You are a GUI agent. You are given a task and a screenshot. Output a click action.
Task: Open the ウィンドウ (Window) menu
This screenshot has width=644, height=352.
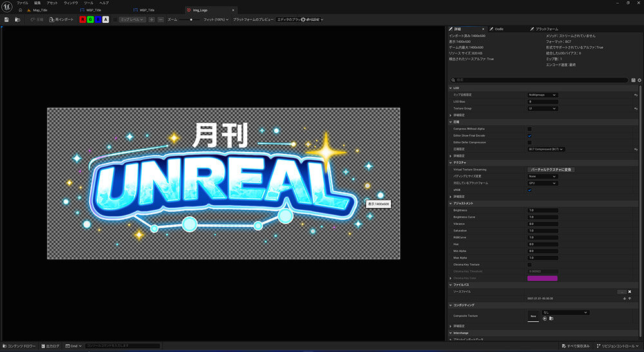(x=70, y=3)
